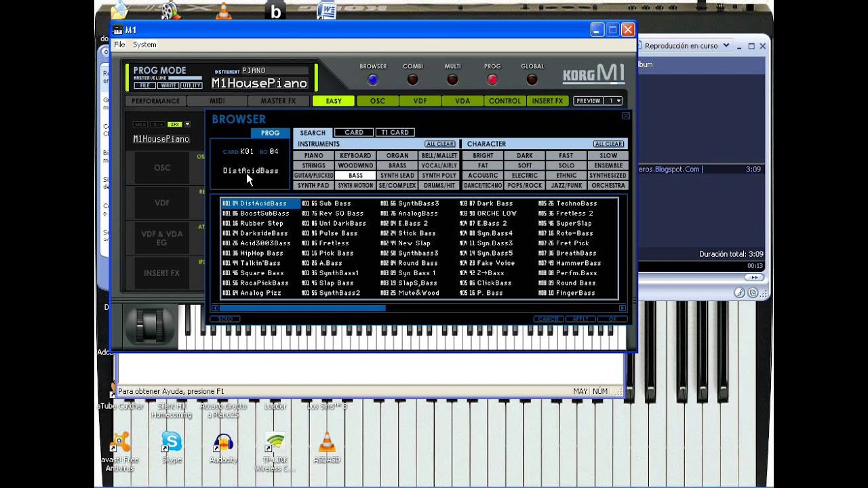Expand the dropdown arrow next to IFX
This screenshot has height=488, width=868.
coord(188,125)
